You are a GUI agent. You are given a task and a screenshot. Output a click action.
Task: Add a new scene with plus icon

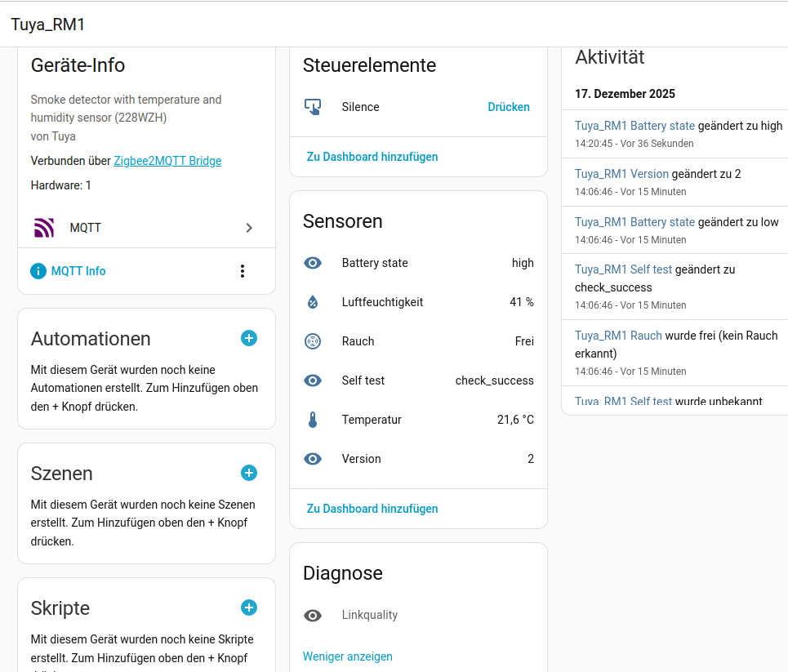[249, 473]
